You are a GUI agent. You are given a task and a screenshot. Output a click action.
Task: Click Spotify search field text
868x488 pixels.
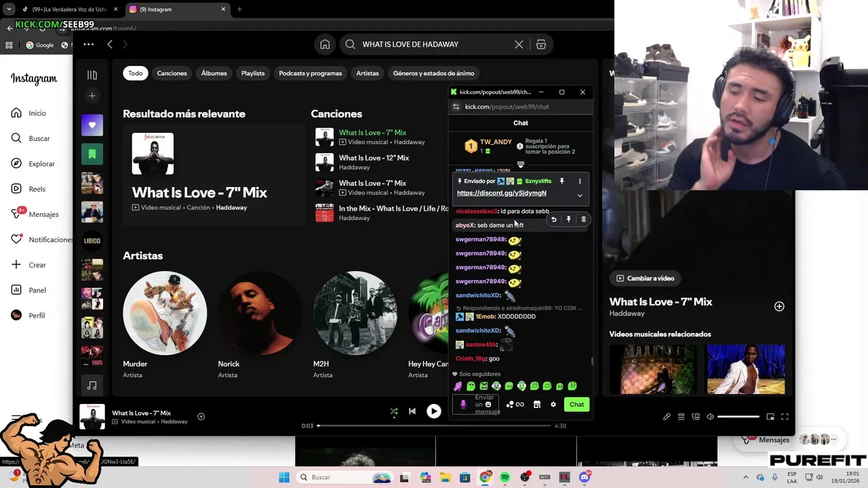pos(410,44)
